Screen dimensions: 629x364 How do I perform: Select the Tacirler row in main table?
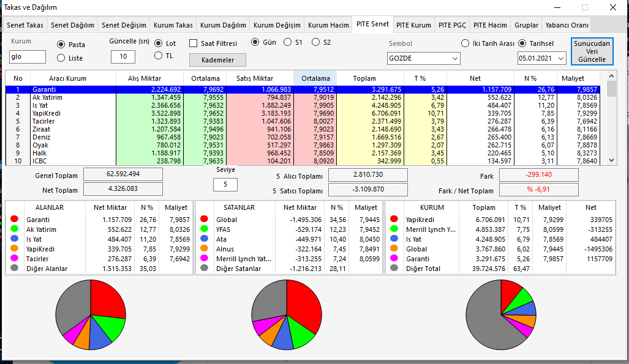pyautogui.click(x=303, y=121)
